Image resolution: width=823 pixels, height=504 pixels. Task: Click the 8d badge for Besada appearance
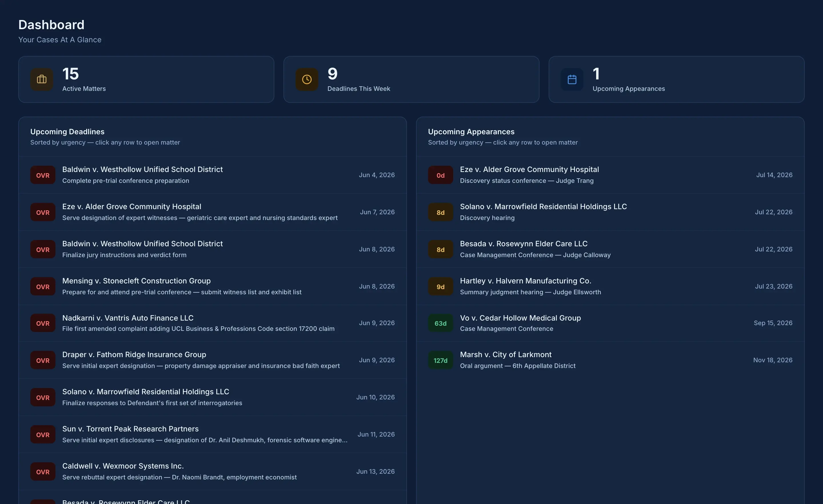(x=441, y=249)
